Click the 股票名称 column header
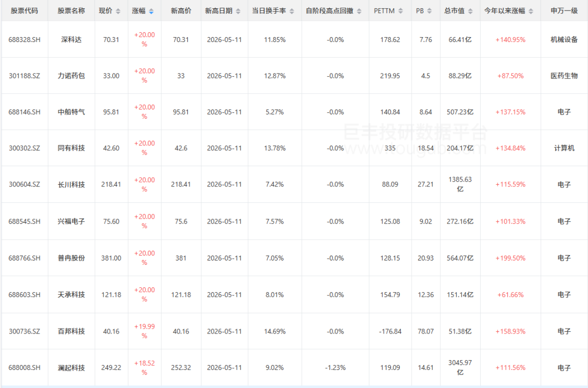This screenshot has height=388, width=588. point(71,11)
